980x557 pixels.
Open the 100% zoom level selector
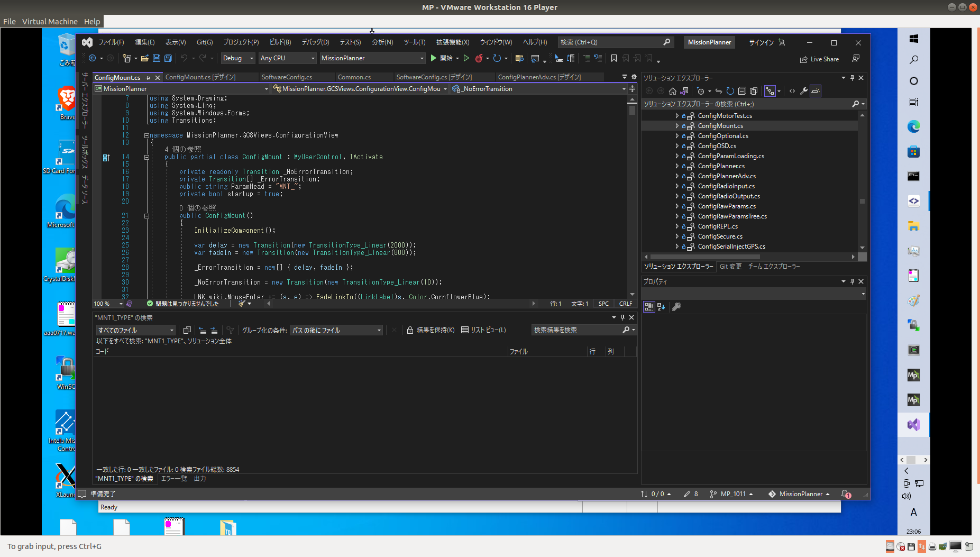click(x=107, y=304)
